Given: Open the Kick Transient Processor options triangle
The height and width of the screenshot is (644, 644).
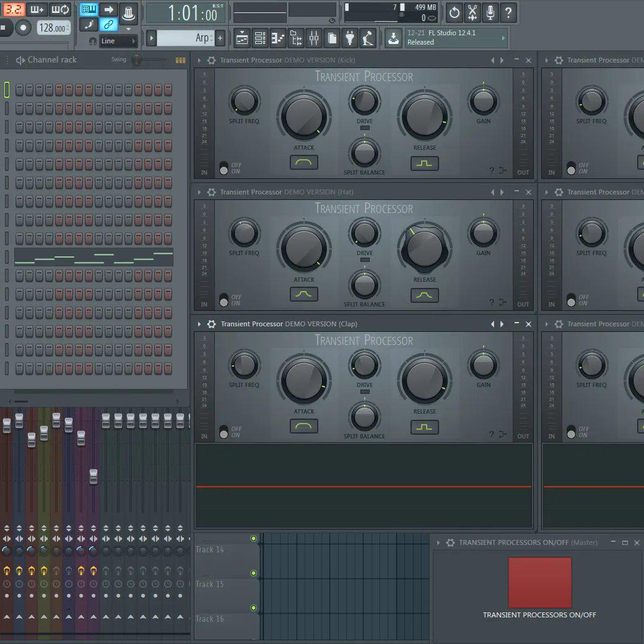Looking at the screenshot, I should pos(199,61).
